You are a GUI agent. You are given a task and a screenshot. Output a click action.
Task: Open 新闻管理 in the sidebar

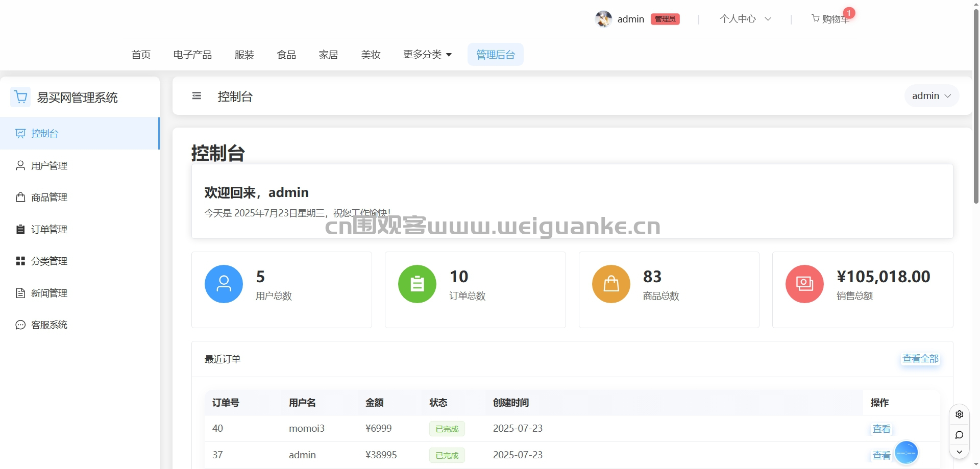click(x=80, y=293)
